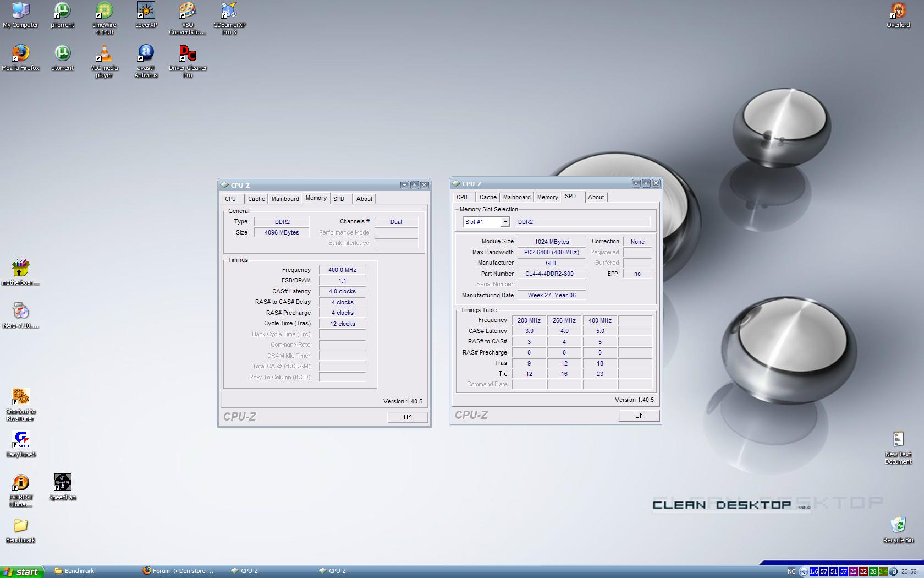Open Benchmark folder on desktop

tap(20, 530)
